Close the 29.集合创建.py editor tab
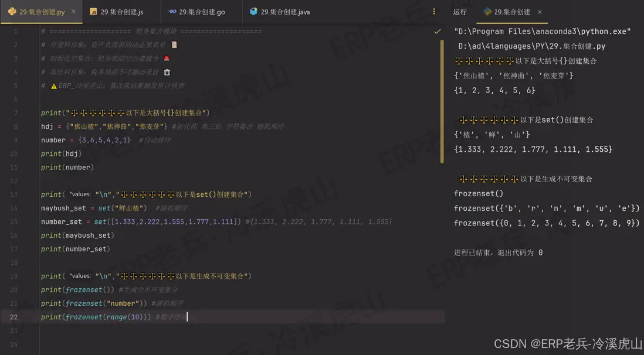Viewport: 644px width, 355px height. coord(73,12)
